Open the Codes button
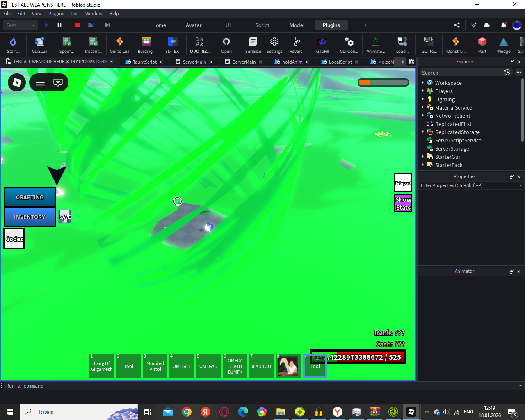Screen dimensions: 525x420 (14, 239)
